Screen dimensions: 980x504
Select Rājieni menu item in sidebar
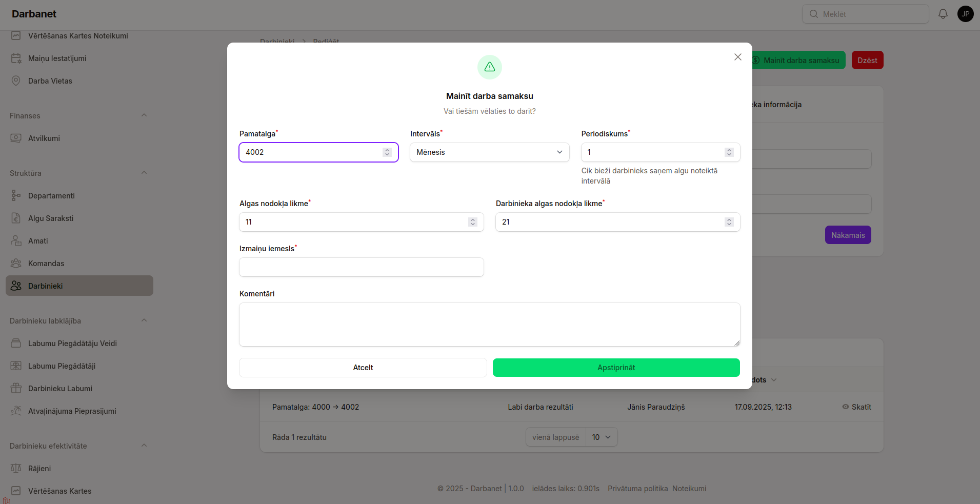(x=39, y=468)
